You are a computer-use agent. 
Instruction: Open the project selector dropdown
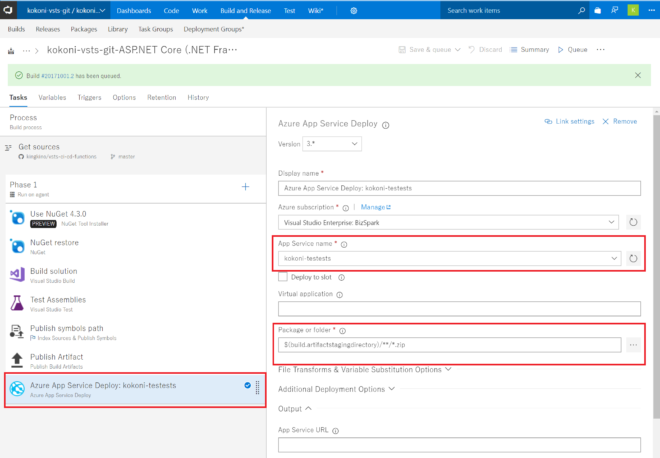coord(65,10)
